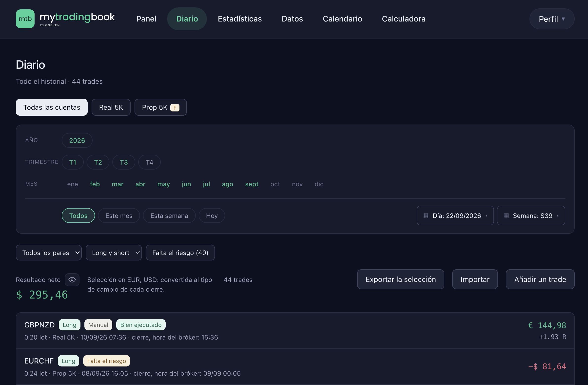Viewport: 588px width, 385px height.
Task: Click Añadir un trade button
Action: (x=540, y=279)
